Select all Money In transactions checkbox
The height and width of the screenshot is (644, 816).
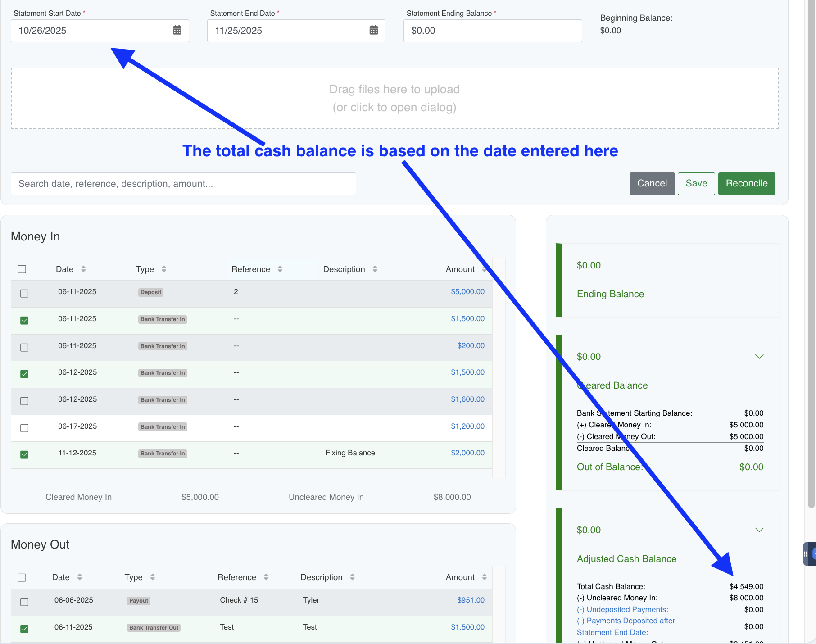[x=22, y=269]
